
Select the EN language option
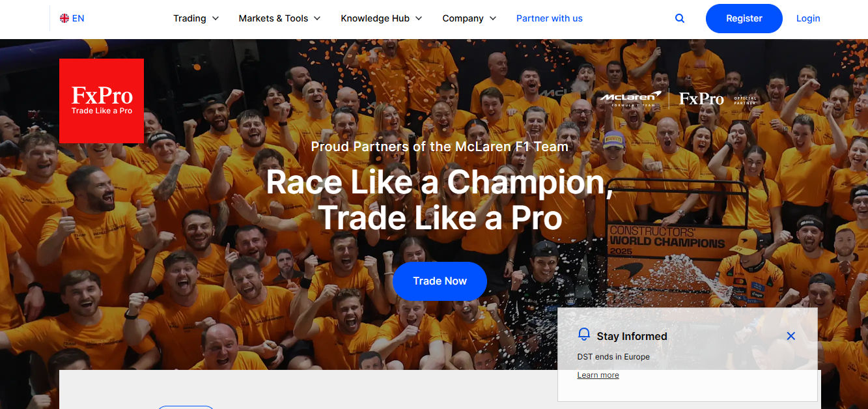(78, 18)
